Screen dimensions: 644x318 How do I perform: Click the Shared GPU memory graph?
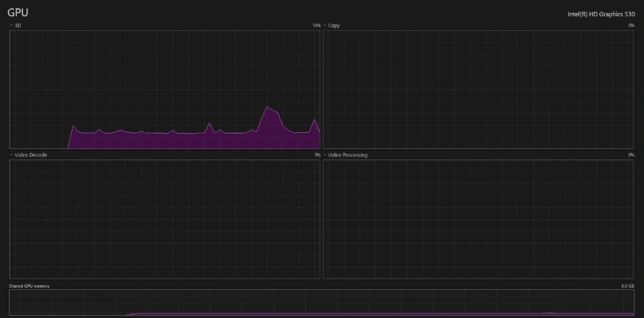[x=321, y=303]
